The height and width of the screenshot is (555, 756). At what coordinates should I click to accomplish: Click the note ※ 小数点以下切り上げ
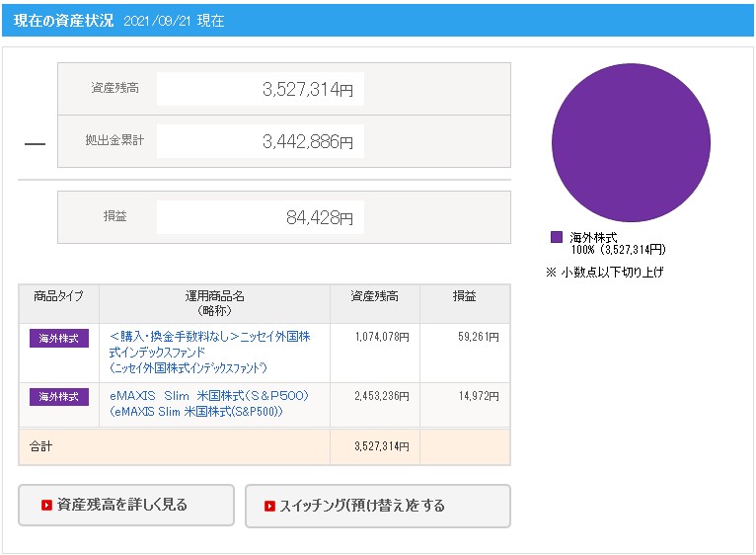click(x=605, y=273)
